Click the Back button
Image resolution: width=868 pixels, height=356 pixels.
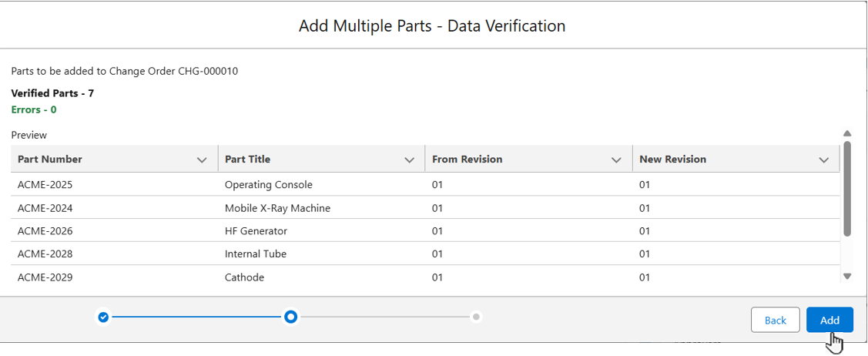775,320
